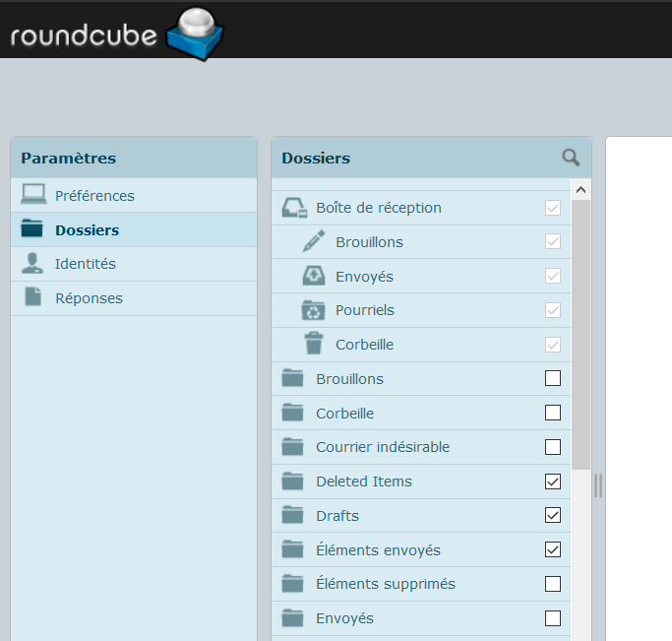This screenshot has height=641, width=672.
Task: Click the pencil icon beside nested Brouillons
Action: 313,242
